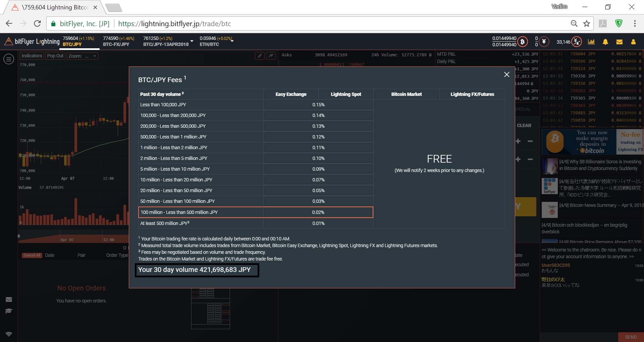
Task: Click the Pop Out chart button
Action: click(x=55, y=56)
